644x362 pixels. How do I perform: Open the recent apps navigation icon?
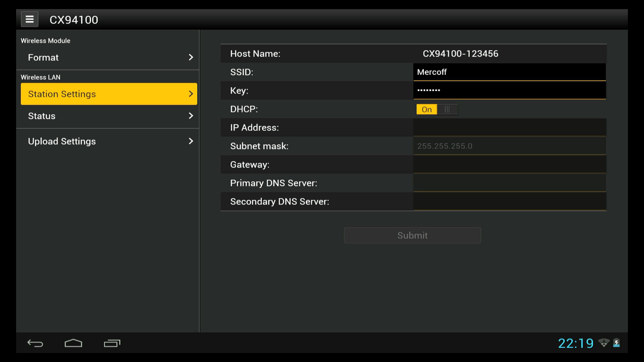pos(112,343)
